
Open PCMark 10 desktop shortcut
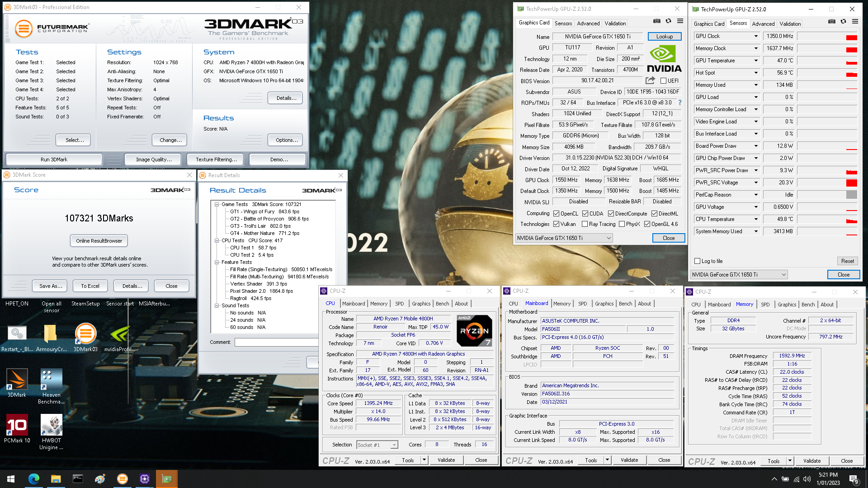pyautogui.click(x=17, y=429)
